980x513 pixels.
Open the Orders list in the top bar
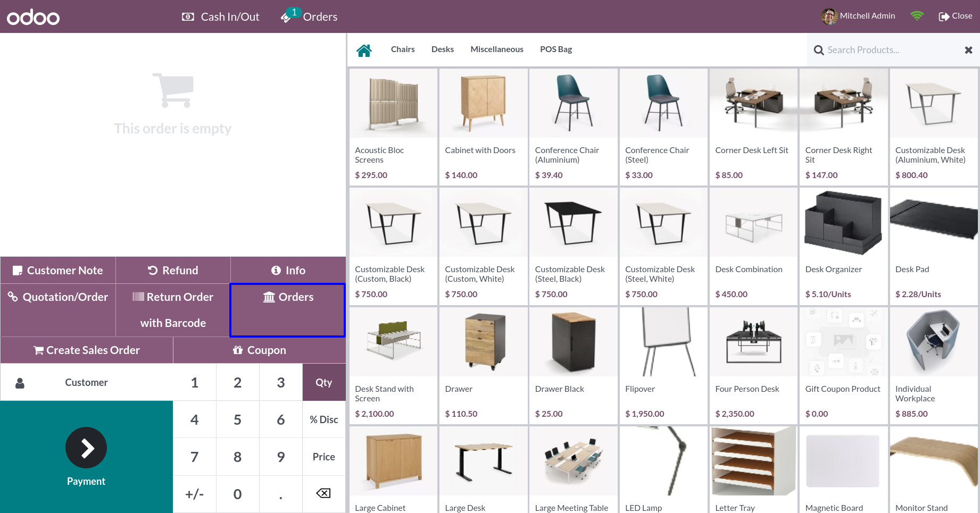pyautogui.click(x=309, y=16)
